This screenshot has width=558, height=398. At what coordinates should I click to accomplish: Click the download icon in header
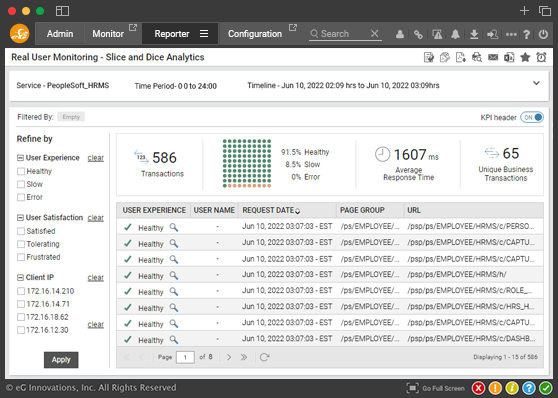474,35
